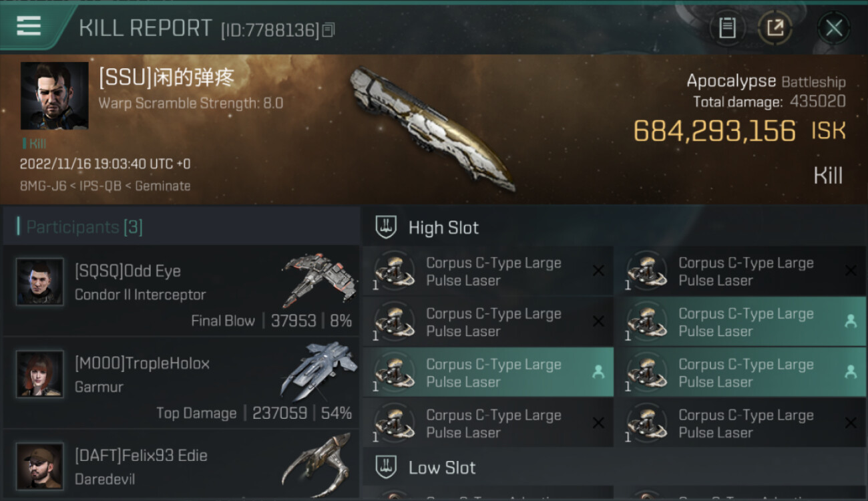View the victim's pilot portrait
868x501 pixels.
pyautogui.click(x=54, y=96)
